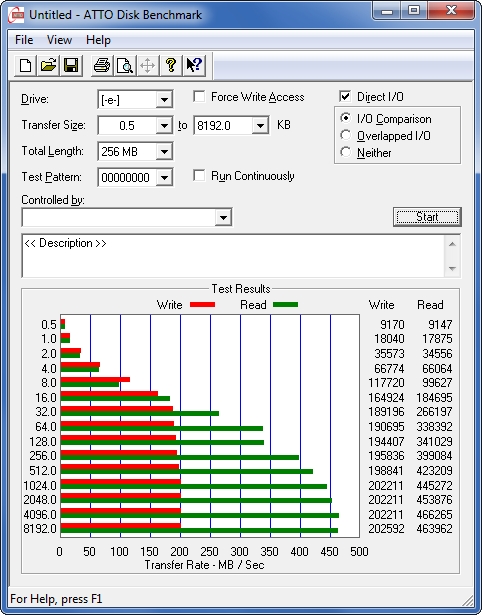Select Neither radio option

[x=346, y=152]
